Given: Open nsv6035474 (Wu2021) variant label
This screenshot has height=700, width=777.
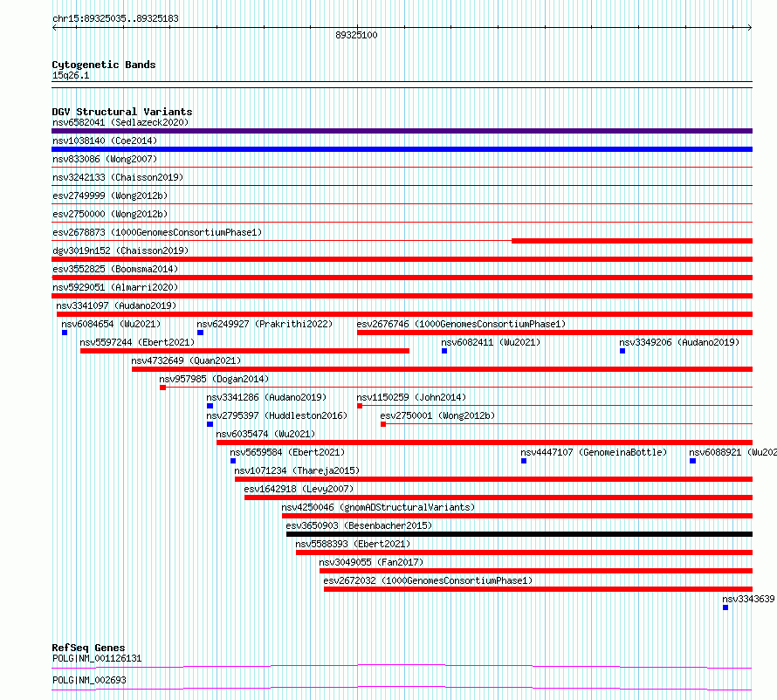Looking at the screenshot, I should pos(265,434).
